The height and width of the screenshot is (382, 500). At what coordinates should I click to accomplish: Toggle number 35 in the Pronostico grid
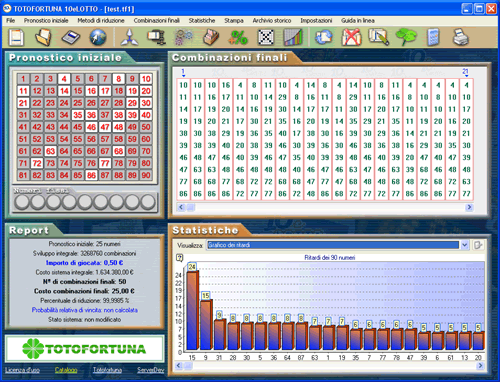tap(78, 115)
